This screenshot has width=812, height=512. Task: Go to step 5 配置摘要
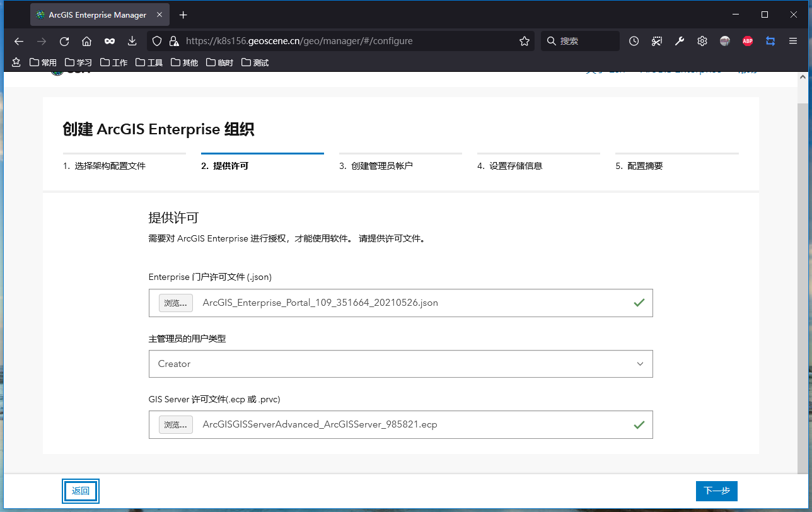[676, 163]
